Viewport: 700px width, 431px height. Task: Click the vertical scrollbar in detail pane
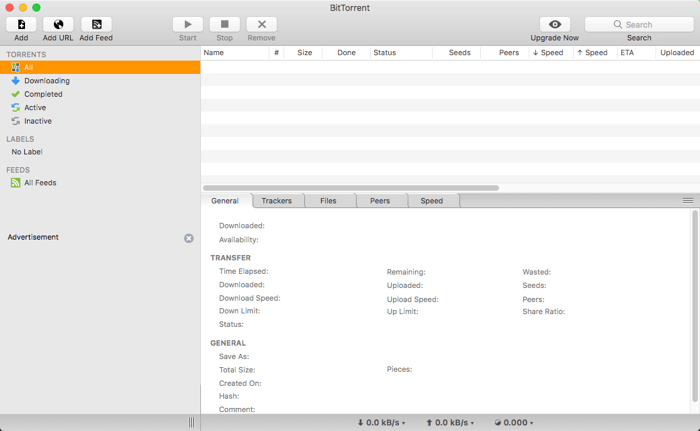pos(695,306)
